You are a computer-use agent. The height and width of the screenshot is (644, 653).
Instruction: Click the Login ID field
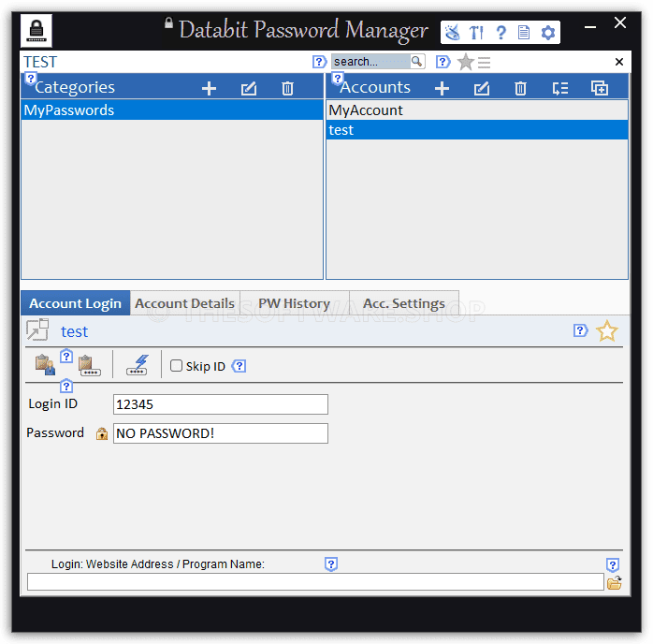point(220,404)
